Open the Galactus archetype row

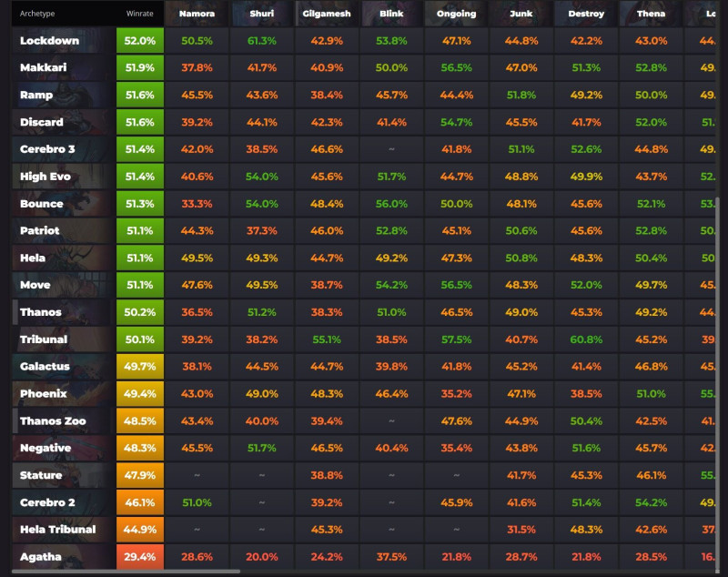[64, 366]
